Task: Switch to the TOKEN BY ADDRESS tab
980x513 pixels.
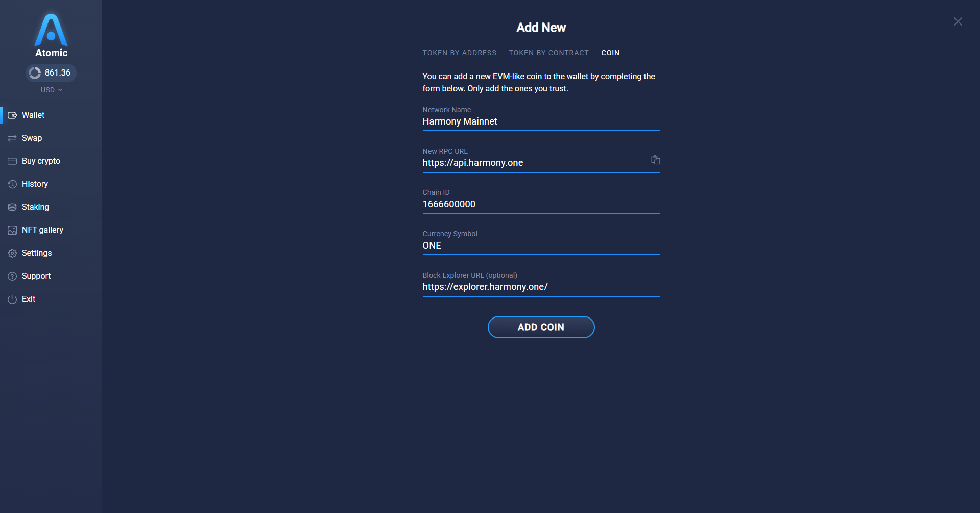Action: (x=459, y=53)
